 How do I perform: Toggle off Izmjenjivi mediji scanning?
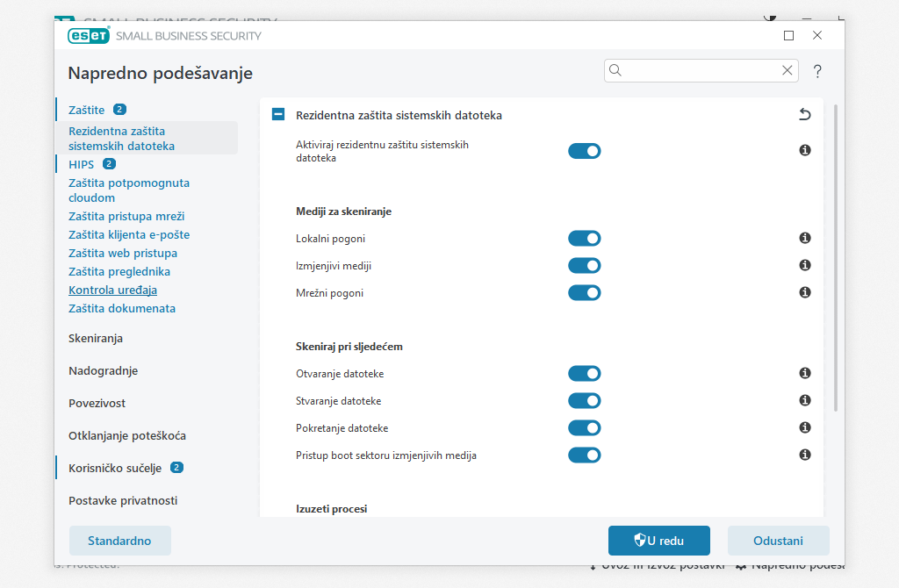[x=585, y=265]
